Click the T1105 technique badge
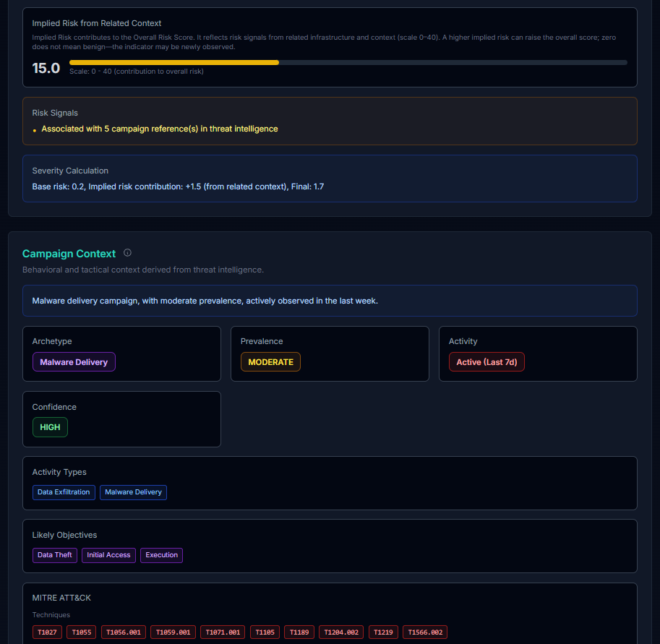The width and height of the screenshot is (660, 644). (x=265, y=632)
